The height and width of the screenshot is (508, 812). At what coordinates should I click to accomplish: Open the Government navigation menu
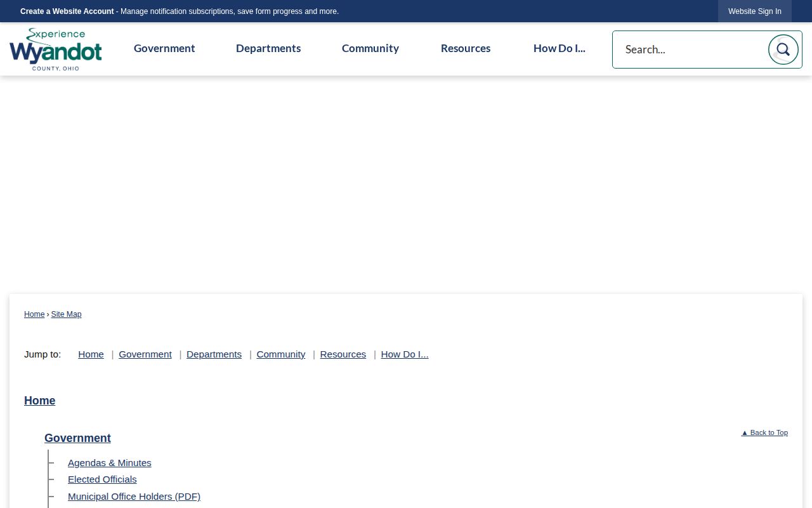click(164, 48)
